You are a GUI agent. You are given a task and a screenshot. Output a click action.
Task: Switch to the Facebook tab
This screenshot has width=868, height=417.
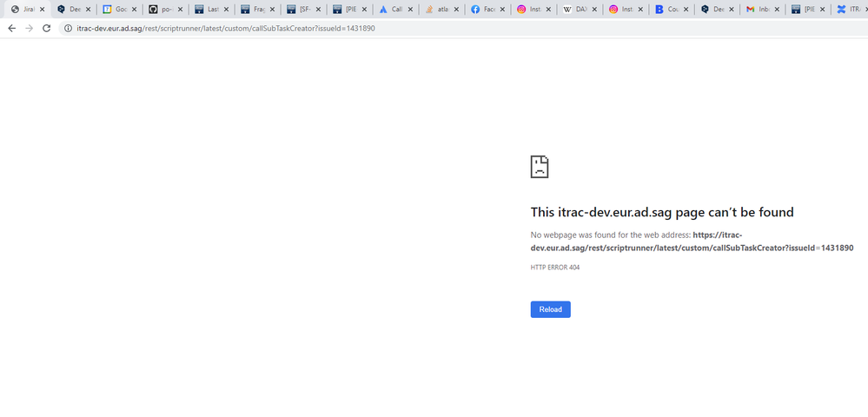486,10
